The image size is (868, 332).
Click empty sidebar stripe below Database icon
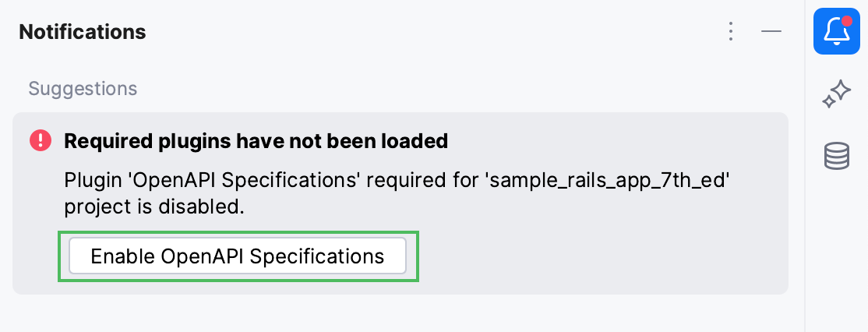(x=836, y=249)
